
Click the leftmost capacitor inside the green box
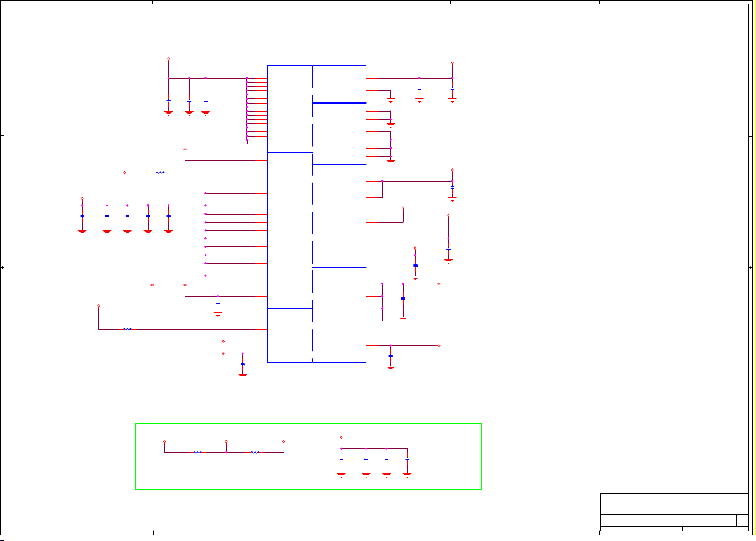tap(342, 459)
